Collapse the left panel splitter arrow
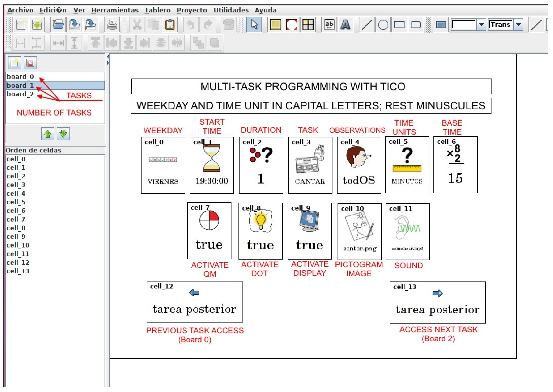The image size is (553, 392). click(x=108, y=56)
